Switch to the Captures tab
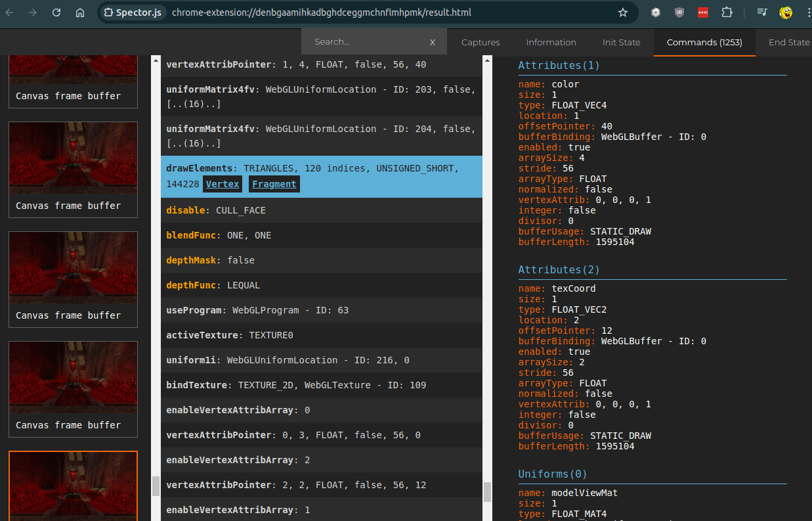This screenshot has width=812, height=521. 481,42
